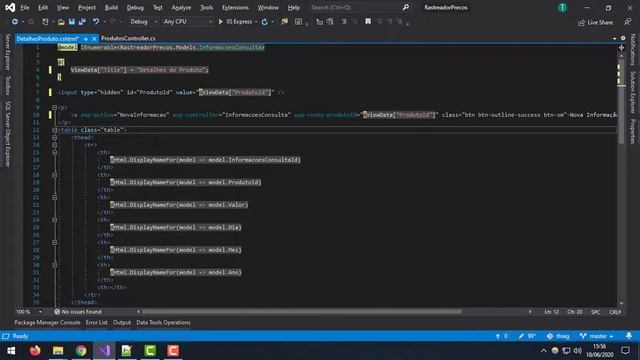The image size is (640, 360).
Task: Open the Server Explorer side panel
Action: click(x=7, y=52)
